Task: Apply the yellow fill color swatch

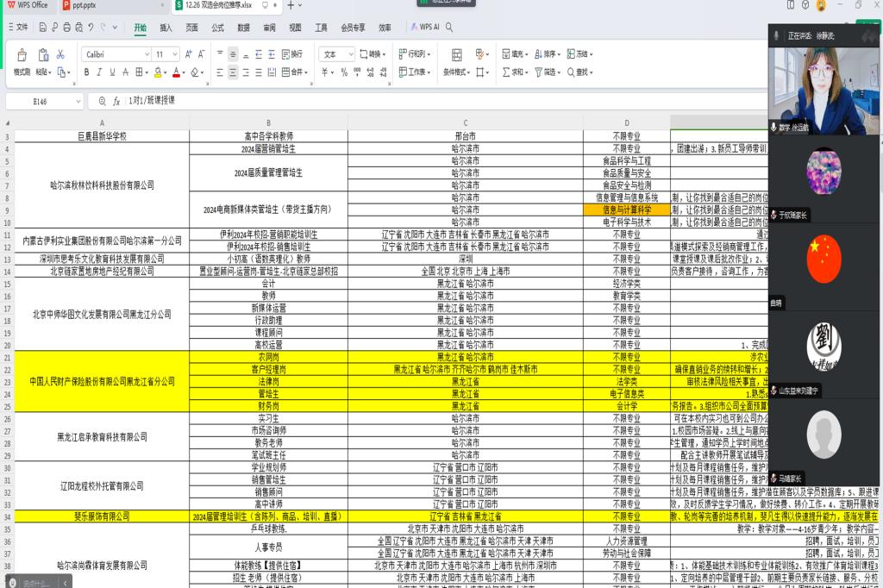Action: pos(158,72)
